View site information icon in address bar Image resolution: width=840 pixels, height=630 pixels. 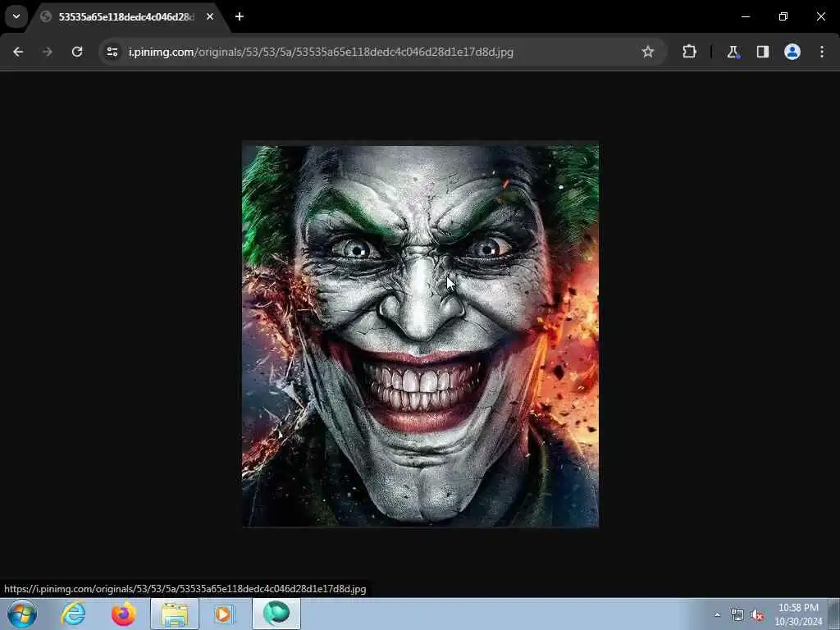click(x=112, y=52)
